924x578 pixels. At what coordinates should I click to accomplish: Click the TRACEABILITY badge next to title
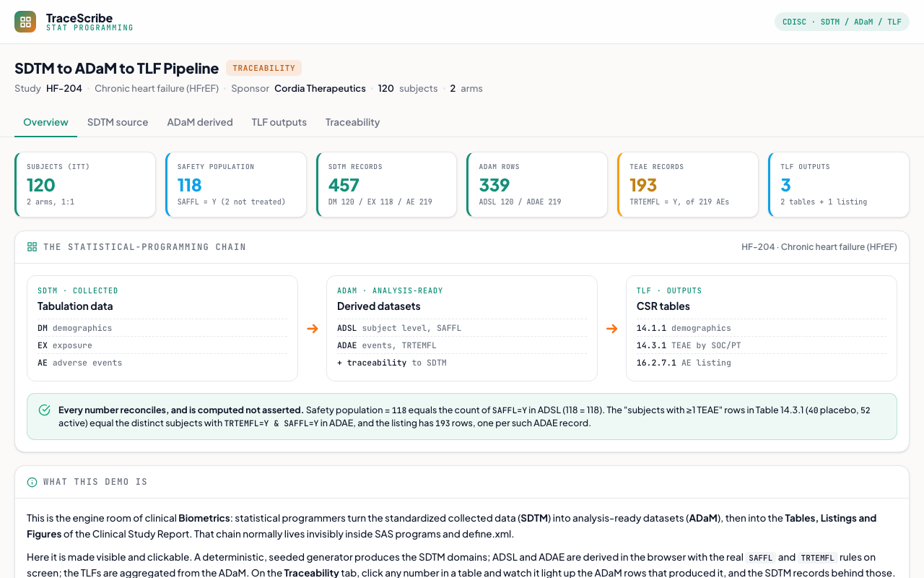[263, 68]
